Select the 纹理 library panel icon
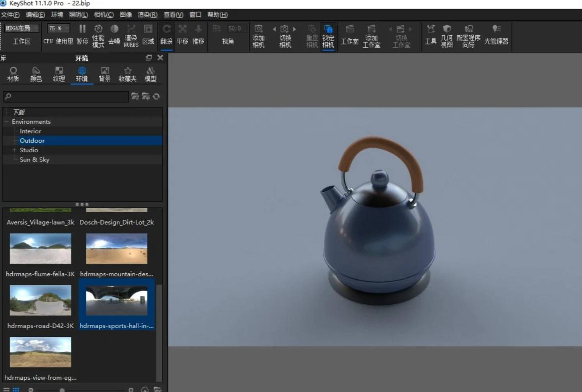The height and width of the screenshot is (392, 582). (59, 74)
